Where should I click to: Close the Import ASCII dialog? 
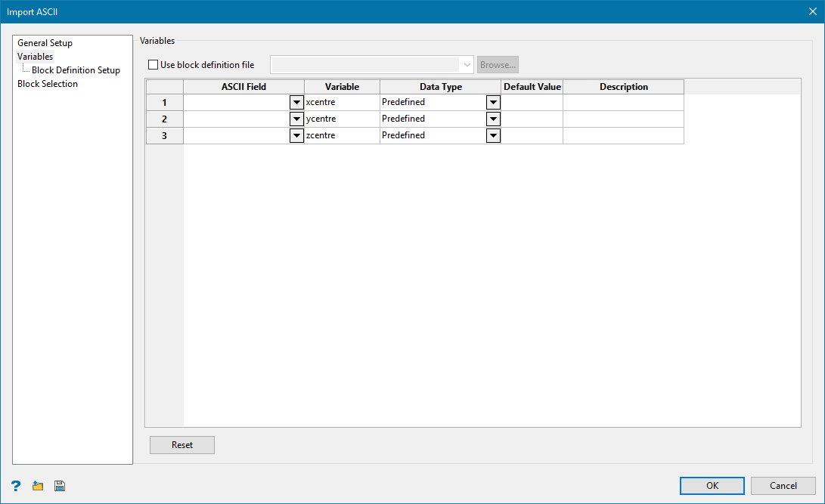[x=812, y=11]
